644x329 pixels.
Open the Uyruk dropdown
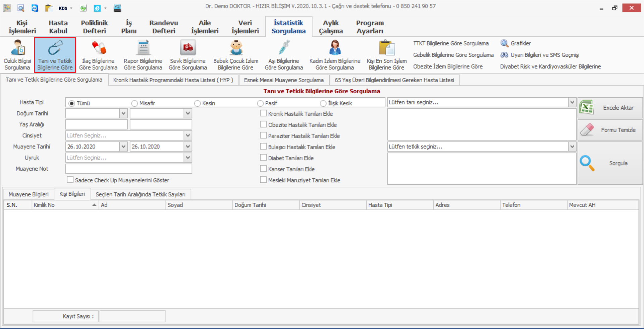coord(188,157)
